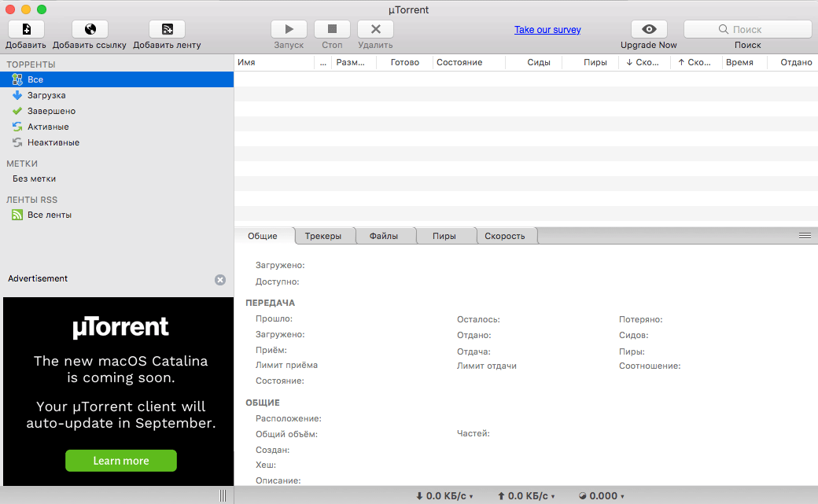Click the µTorrent logo in the advertisement

[x=120, y=328]
